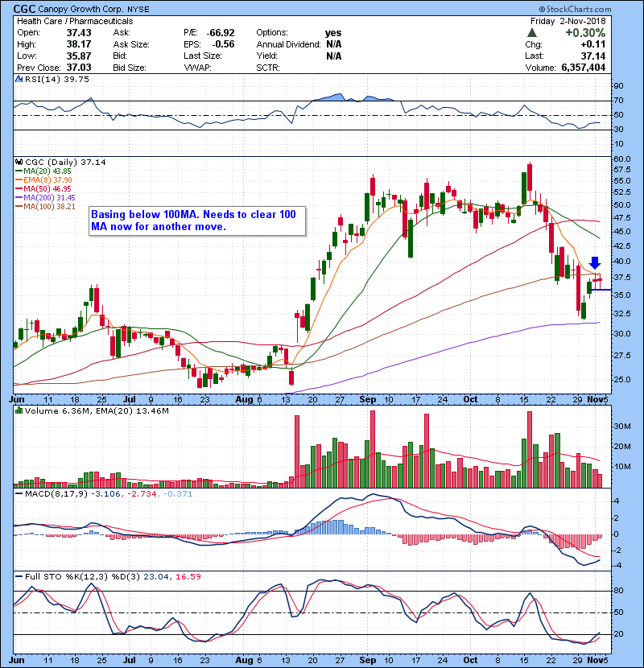
Task: Click the MA(50) 46.95 legend entry
Action: (47, 188)
